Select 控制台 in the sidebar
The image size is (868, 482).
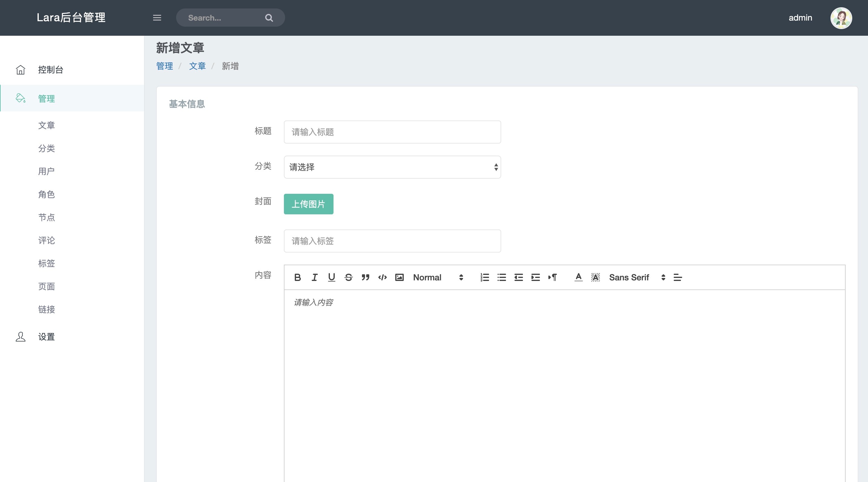point(51,70)
